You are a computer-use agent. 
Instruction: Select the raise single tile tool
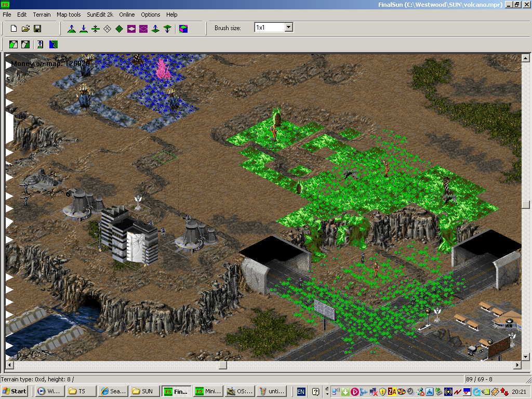click(155, 29)
